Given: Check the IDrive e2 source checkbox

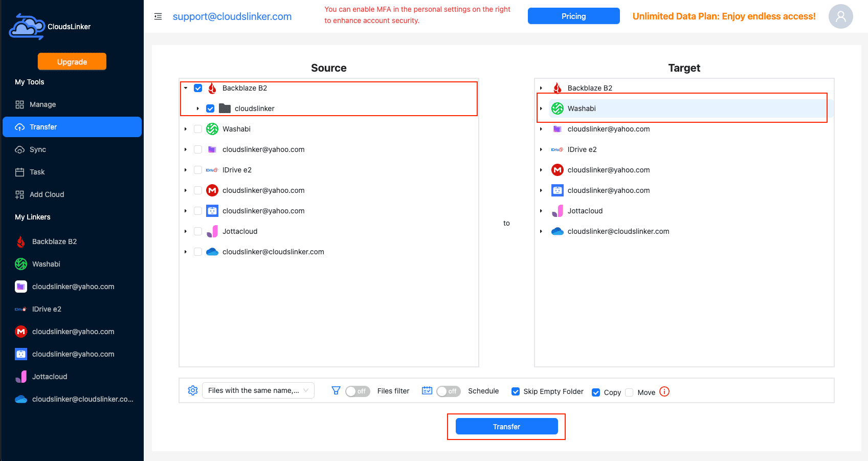Looking at the screenshot, I should coord(198,170).
